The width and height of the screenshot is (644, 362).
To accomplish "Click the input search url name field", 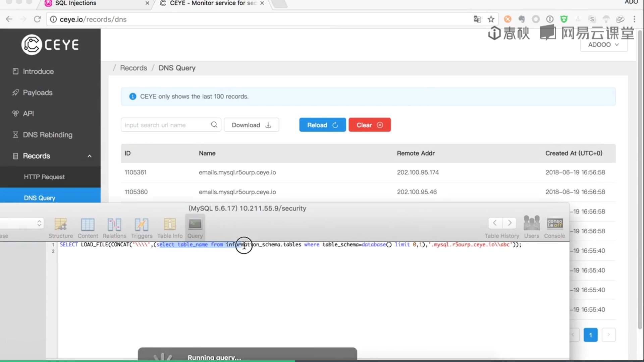I will [x=166, y=125].
